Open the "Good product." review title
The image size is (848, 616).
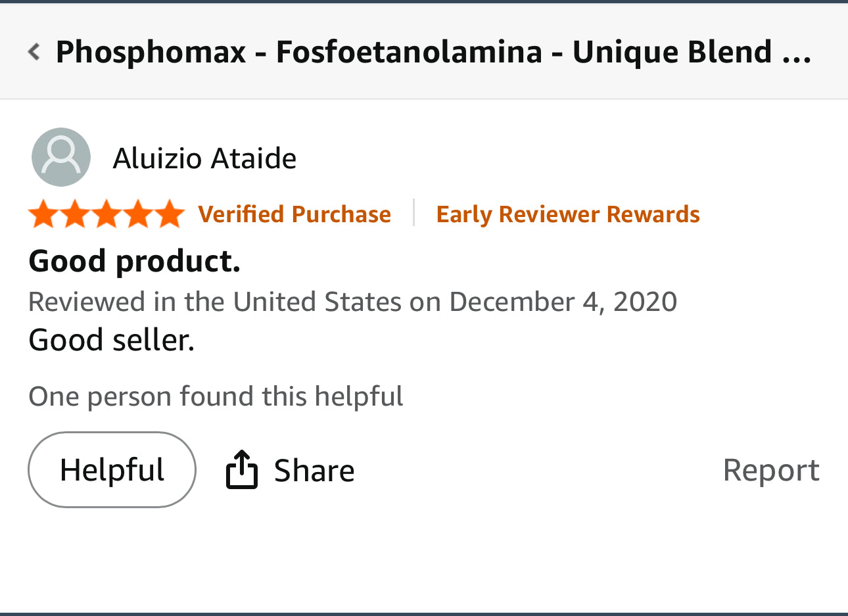click(135, 261)
